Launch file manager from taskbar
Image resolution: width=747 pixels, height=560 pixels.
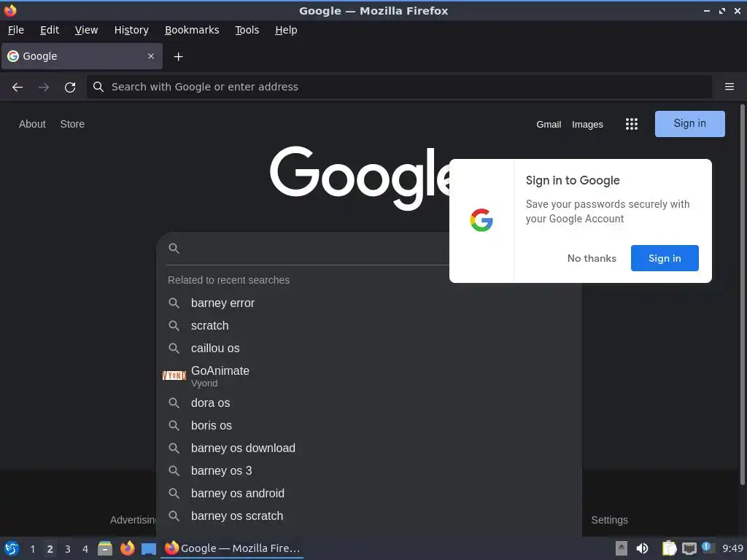pyautogui.click(x=105, y=548)
